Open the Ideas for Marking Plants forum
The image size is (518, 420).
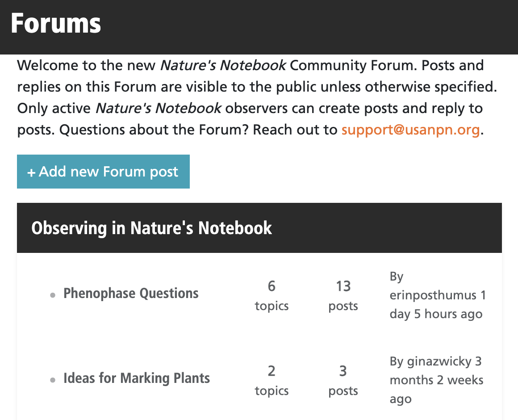pyautogui.click(x=137, y=378)
